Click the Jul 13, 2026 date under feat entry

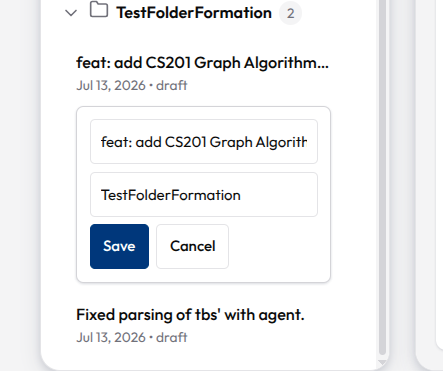111,85
